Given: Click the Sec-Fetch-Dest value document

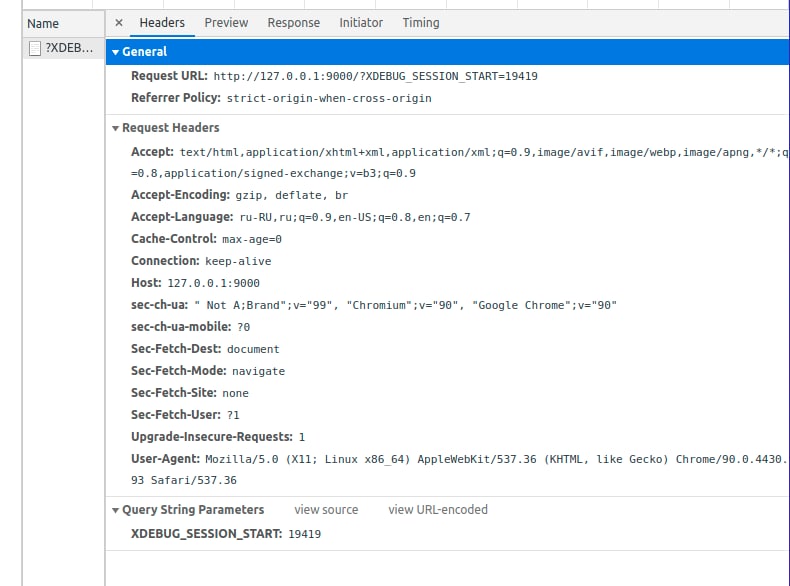Looking at the screenshot, I should click(x=253, y=349).
